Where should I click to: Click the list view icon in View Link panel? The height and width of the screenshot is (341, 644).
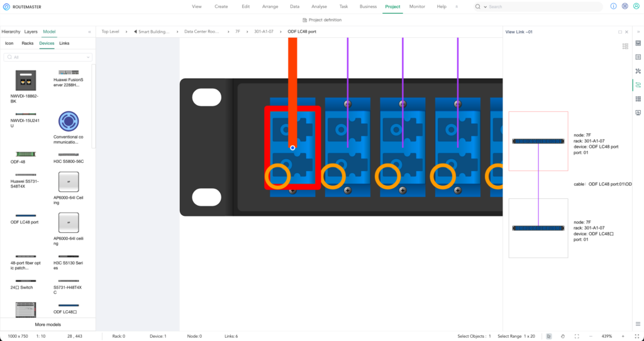click(x=625, y=46)
